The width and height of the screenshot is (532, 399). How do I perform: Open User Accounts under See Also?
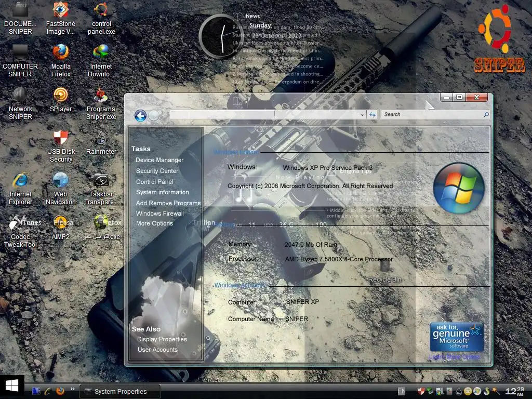point(157,350)
